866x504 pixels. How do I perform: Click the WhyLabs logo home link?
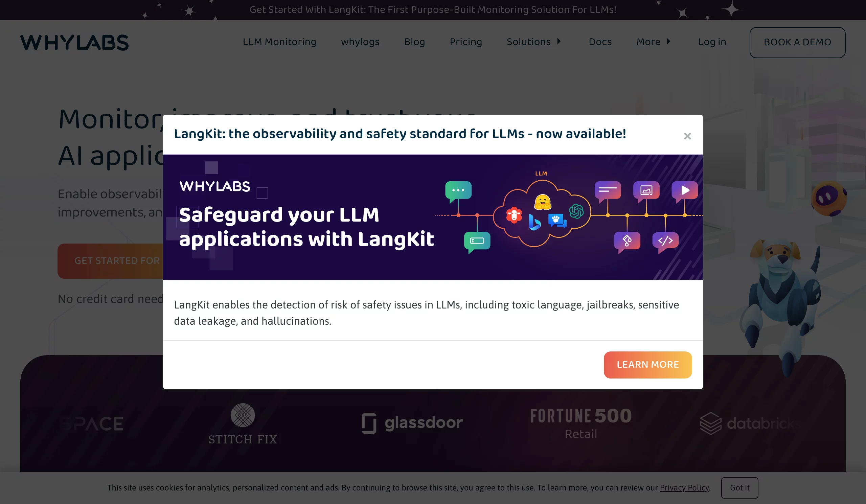[74, 42]
